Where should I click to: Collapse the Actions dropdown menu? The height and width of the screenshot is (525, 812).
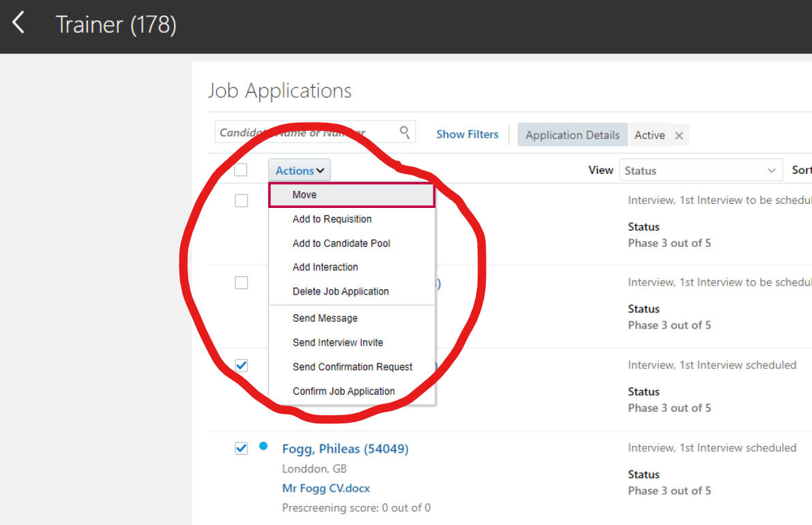click(300, 170)
